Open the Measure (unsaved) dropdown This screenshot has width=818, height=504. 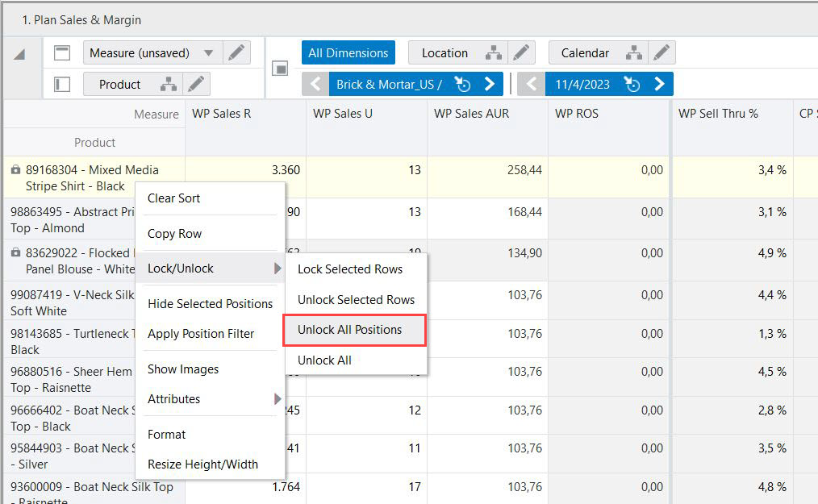[x=208, y=53]
